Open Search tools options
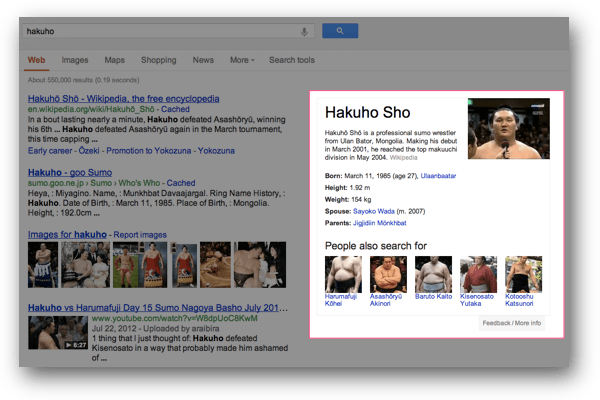 292,60
